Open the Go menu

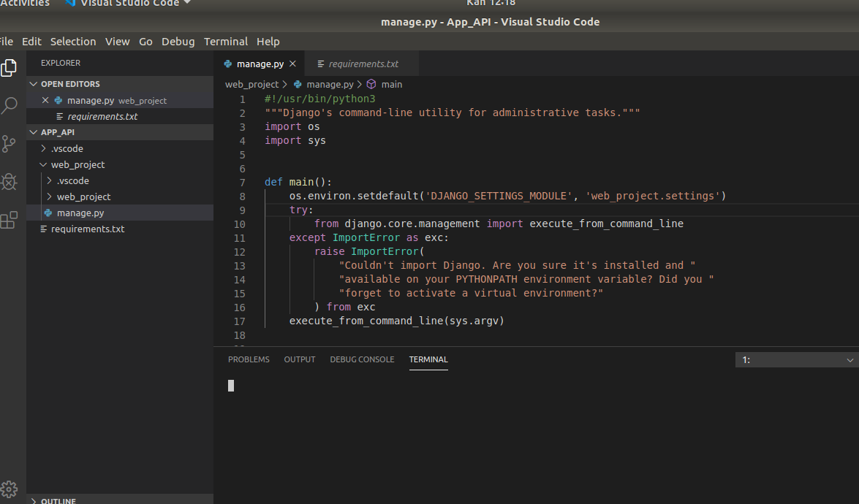click(x=145, y=42)
